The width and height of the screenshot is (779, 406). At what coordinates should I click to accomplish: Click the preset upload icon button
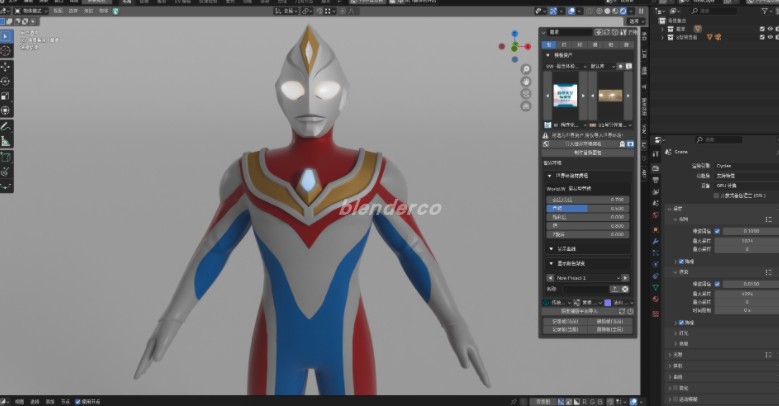click(x=615, y=289)
